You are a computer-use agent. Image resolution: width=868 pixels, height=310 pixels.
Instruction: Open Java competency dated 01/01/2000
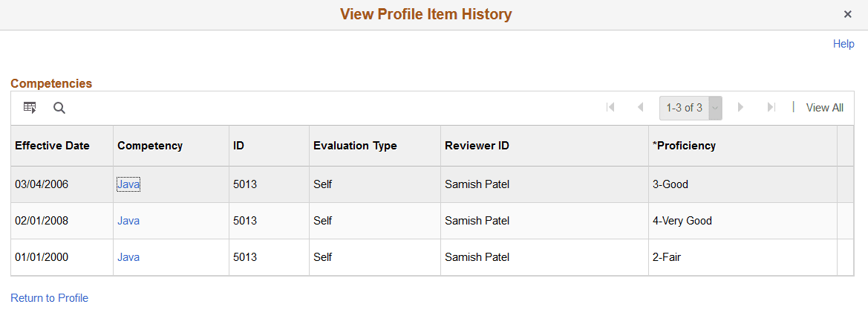pos(128,257)
